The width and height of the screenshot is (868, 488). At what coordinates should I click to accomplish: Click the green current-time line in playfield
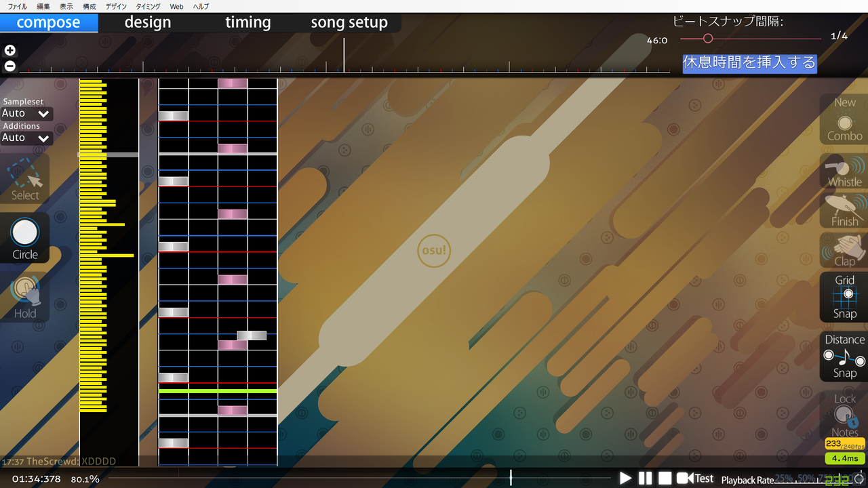point(218,391)
